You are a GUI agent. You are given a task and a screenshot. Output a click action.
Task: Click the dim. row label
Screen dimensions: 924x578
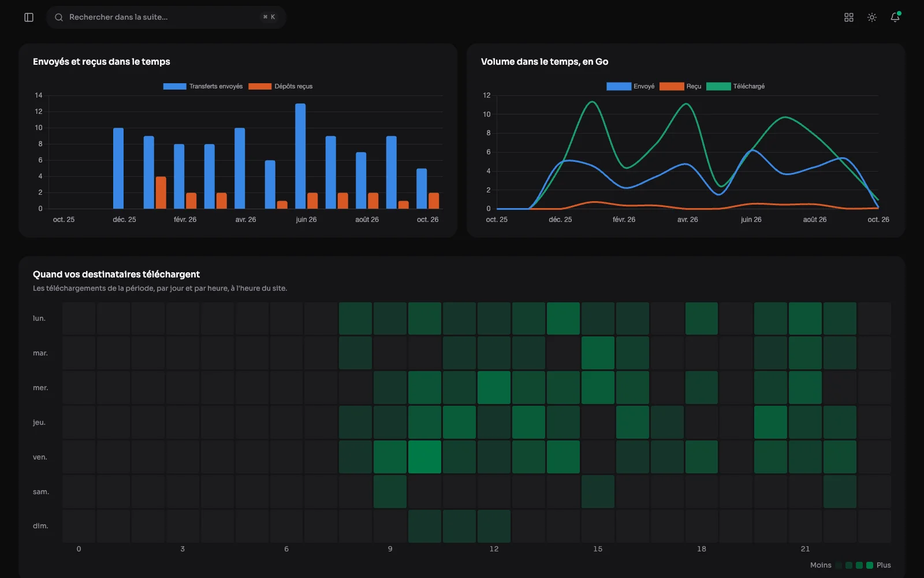point(40,526)
